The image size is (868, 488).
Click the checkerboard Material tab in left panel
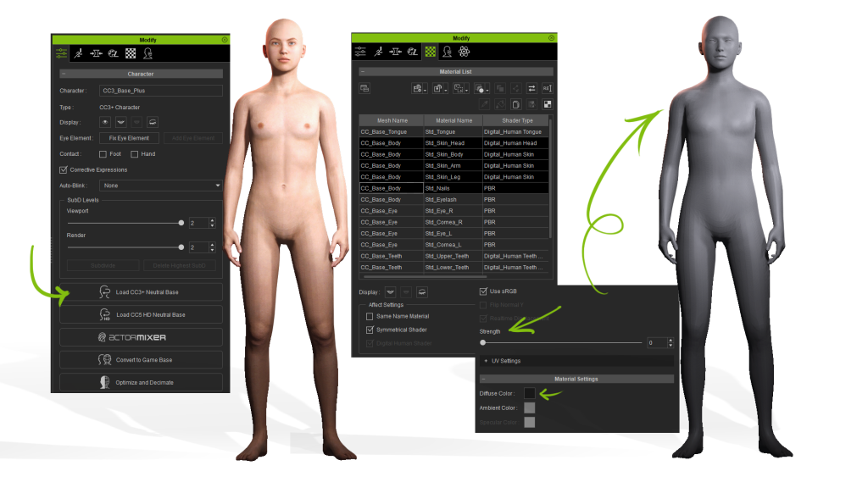tap(131, 53)
